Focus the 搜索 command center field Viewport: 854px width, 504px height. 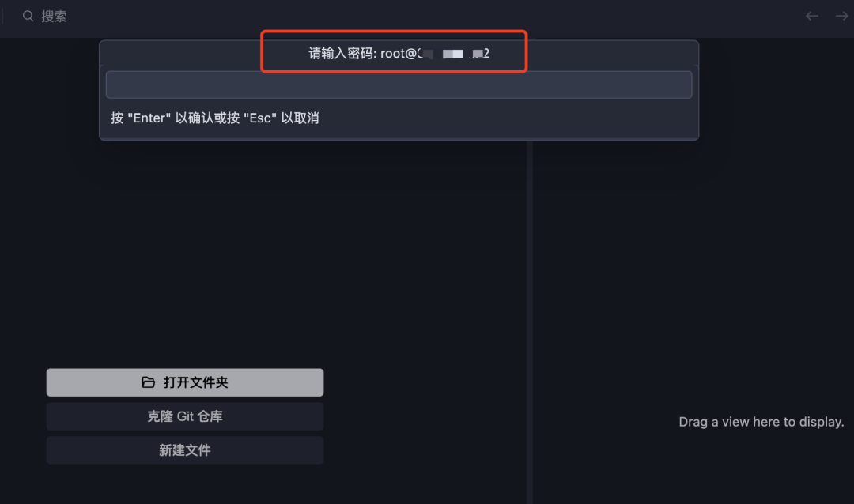click(x=54, y=17)
